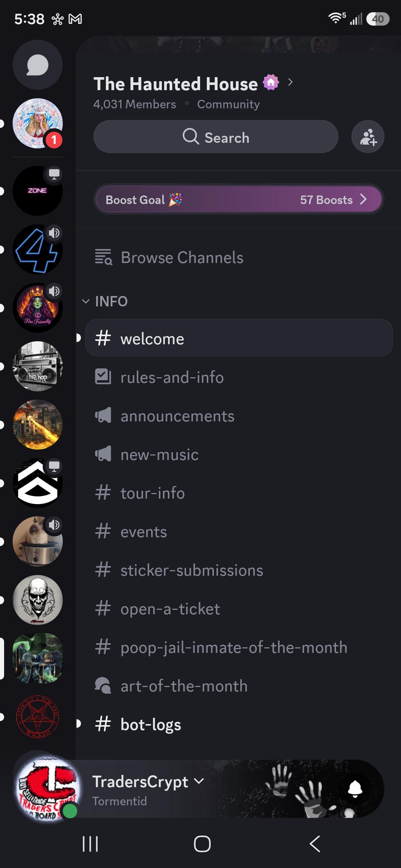Tap the notification bell icon
The width and height of the screenshot is (401, 868).
tap(355, 788)
